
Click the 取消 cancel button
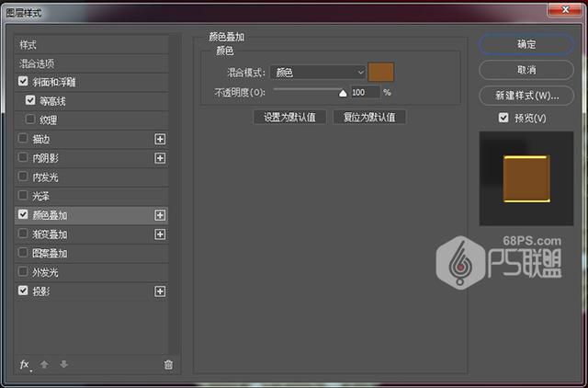tap(526, 70)
